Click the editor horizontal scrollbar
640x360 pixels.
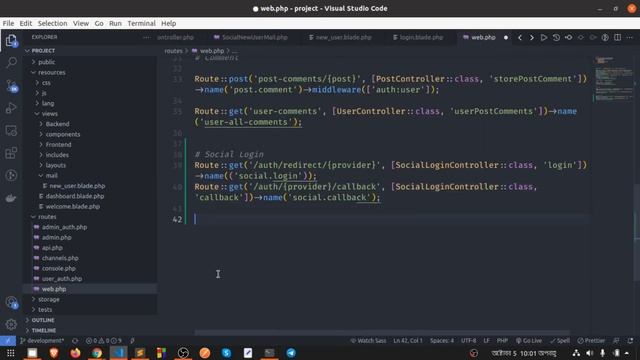point(382,333)
